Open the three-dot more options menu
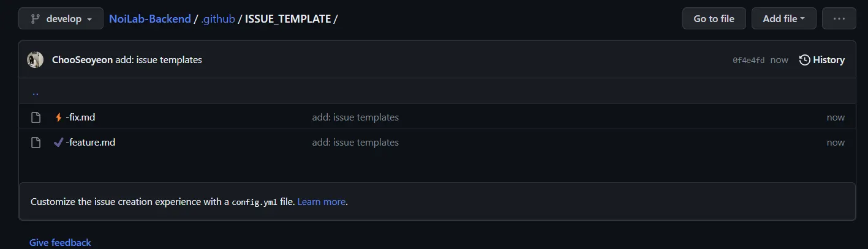Image resolution: width=868 pixels, height=249 pixels. click(839, 18)
